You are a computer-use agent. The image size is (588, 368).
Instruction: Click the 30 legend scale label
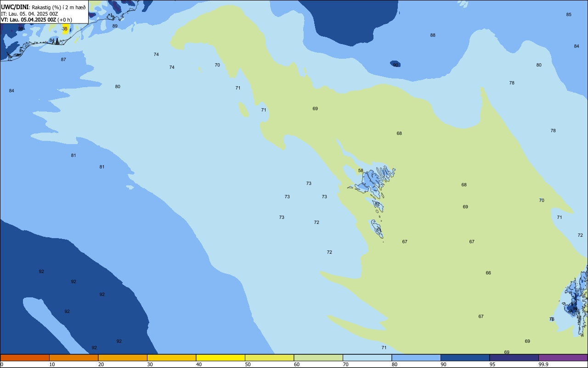(150, 364)
